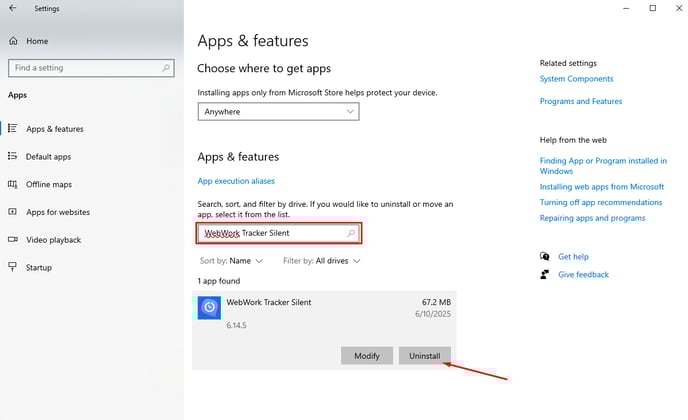Open App execution aliases link
688x420 pixels.
click(236, 181)
